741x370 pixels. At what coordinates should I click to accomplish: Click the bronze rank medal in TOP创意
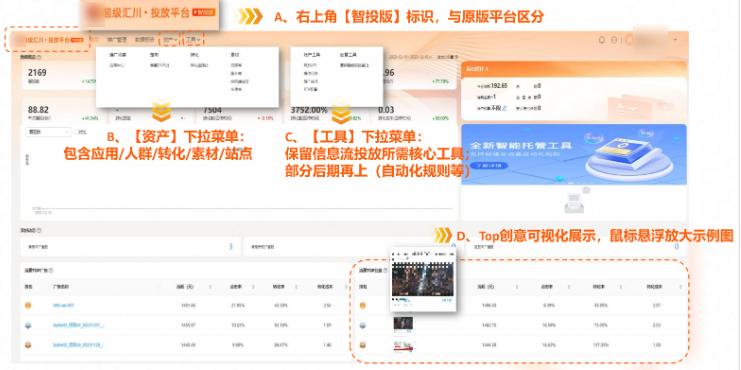point(362,345)
